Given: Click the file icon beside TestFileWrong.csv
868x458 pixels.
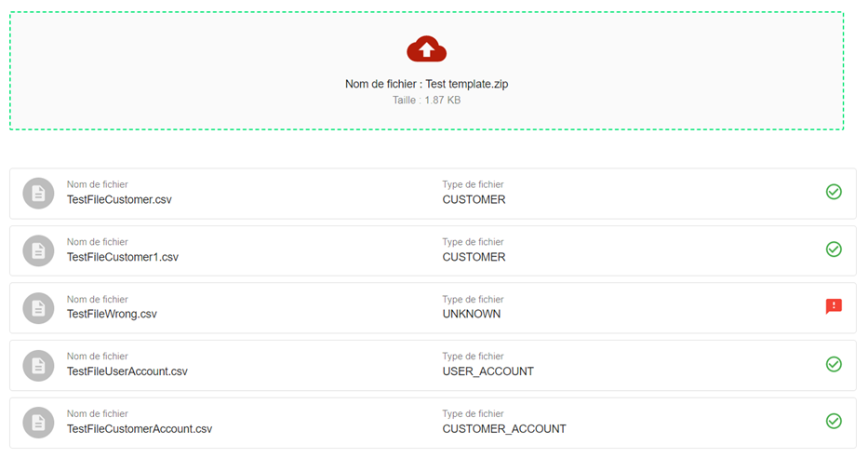Looking at the screenshot, I should coord(38,308).
